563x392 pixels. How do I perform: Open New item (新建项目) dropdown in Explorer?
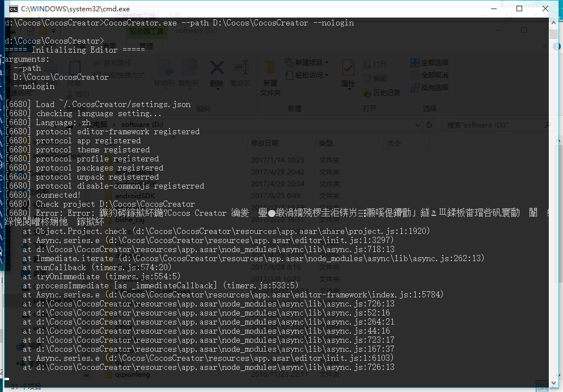(307, 63)
